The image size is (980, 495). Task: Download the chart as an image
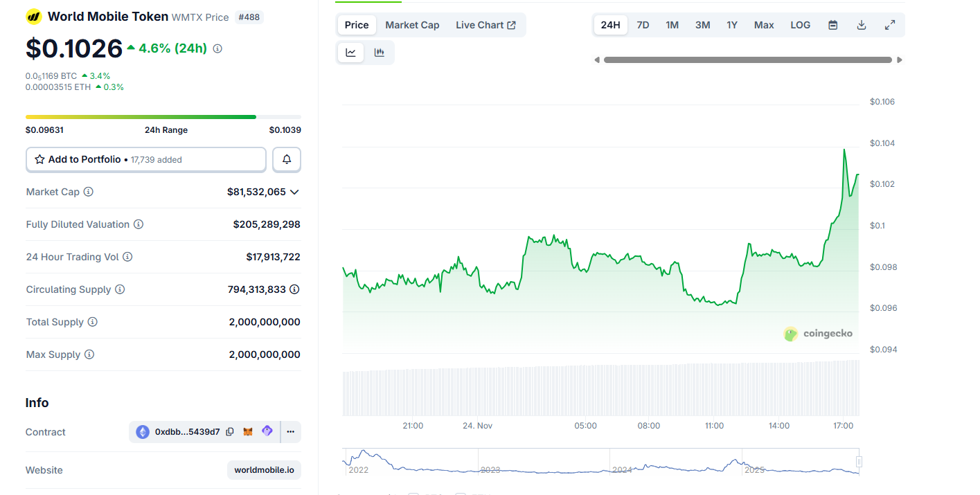(x=861, y=24)
